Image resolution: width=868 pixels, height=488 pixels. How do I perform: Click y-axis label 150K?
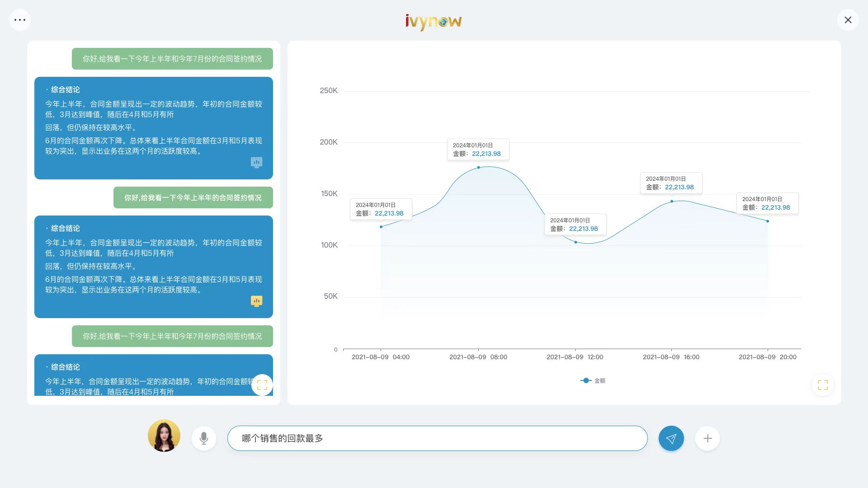click(329, 194)
